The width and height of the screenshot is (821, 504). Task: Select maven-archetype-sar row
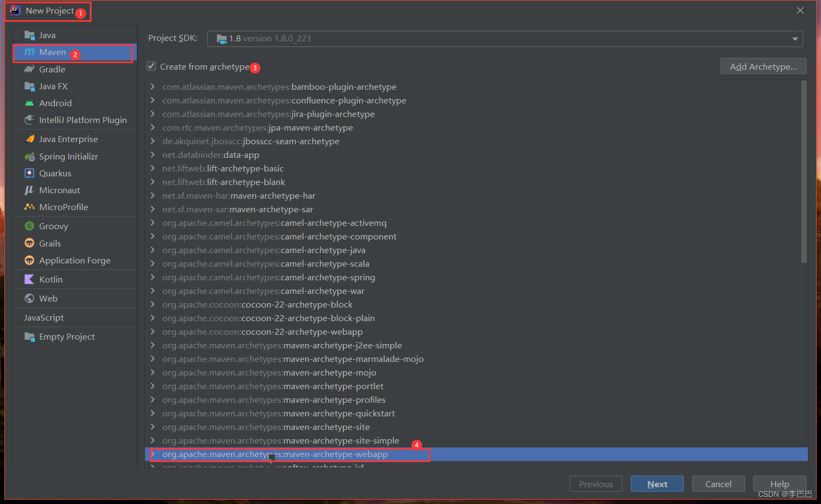tap(476, 209)
